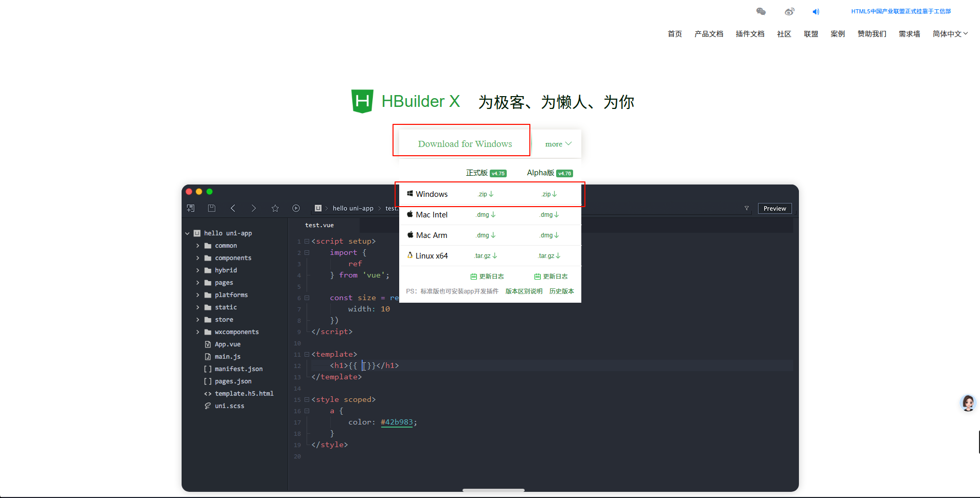Click the Linux penguin icon
The height and width of the screenshot is (498, 980).
[410, 255]
